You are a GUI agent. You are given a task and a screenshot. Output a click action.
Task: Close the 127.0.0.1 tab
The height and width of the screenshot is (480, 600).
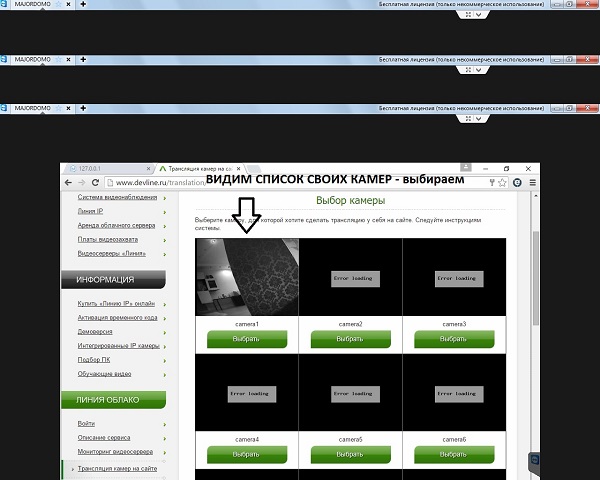click(x=148, y=168)
